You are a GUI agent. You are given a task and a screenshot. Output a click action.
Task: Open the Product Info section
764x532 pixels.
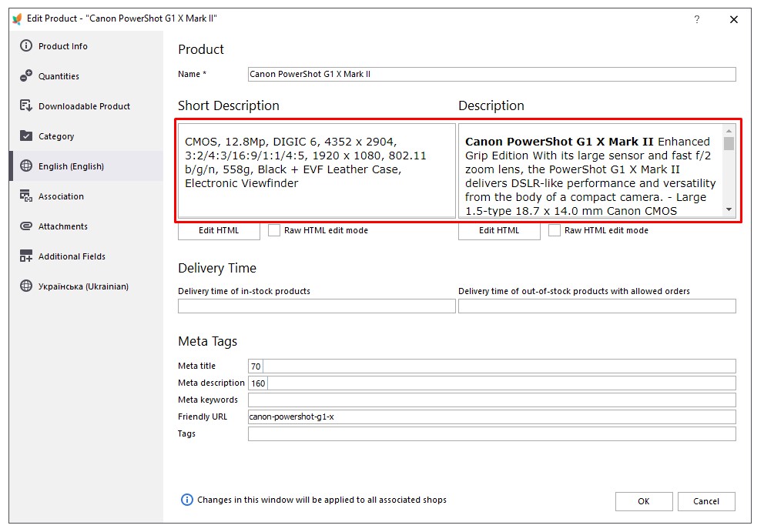(x=87, y=45)
